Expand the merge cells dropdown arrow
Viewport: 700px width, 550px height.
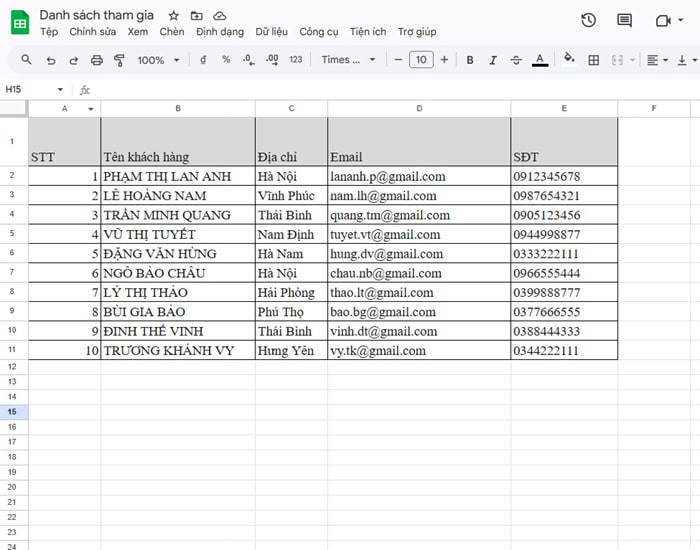tap(632, 60)
